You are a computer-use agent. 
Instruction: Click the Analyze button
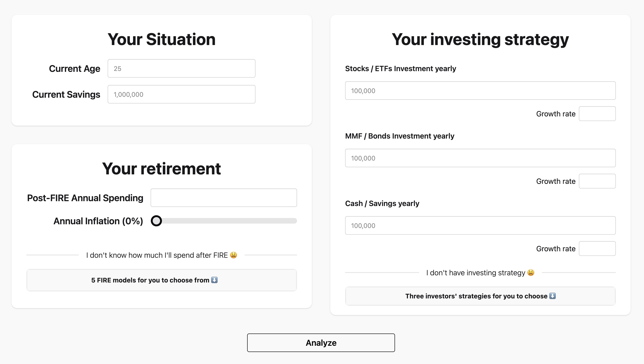pos(321,343)
